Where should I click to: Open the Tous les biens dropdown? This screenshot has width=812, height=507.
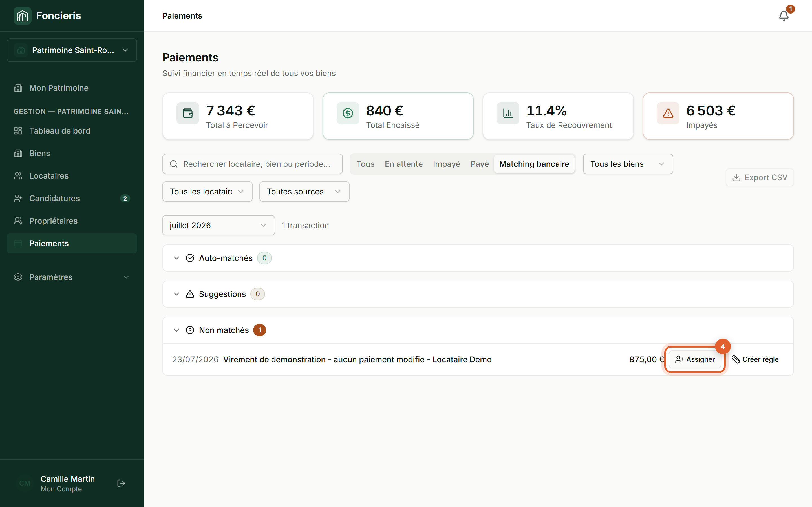tap(628, 164)
